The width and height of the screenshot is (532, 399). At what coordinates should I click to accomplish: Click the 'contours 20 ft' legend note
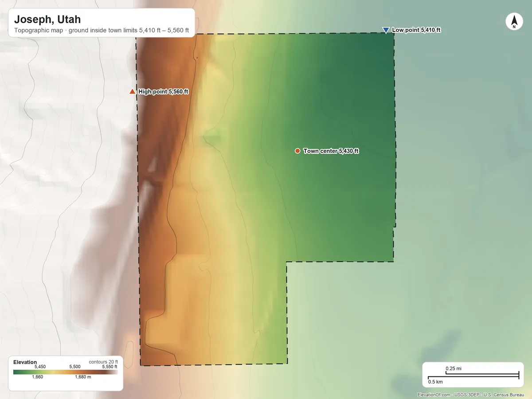click(103, 362)
